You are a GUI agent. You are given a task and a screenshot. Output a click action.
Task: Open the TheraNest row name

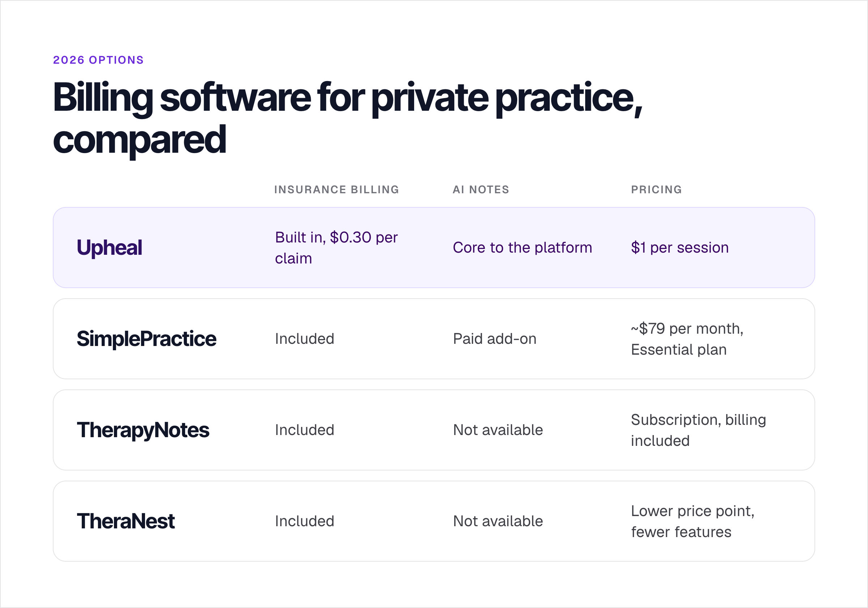(125, 522)
